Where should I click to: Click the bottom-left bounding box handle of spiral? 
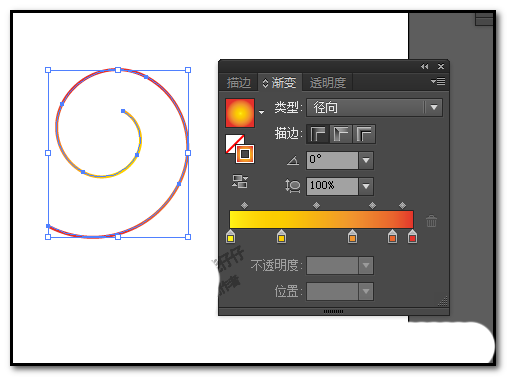[48, 237]
